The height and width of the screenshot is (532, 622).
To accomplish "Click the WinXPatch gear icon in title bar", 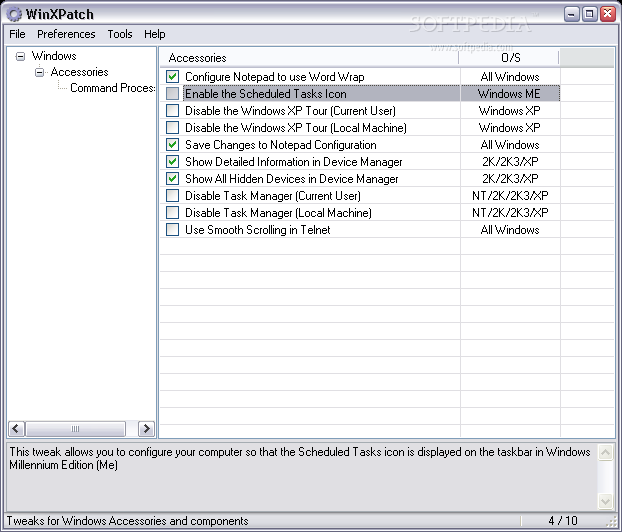I will pos(14,14).
